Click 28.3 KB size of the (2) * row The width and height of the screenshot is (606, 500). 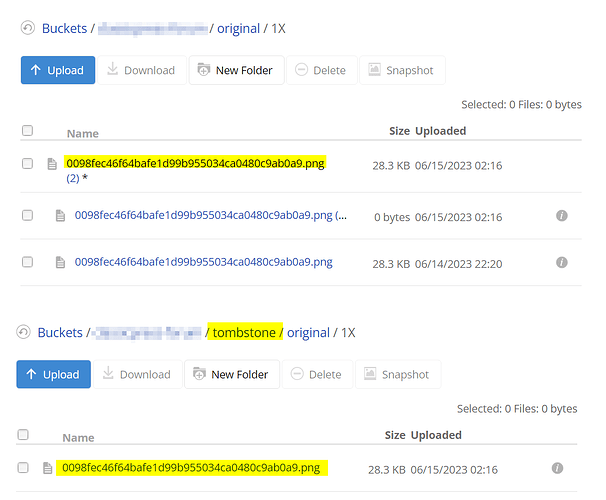pos(391,166)
